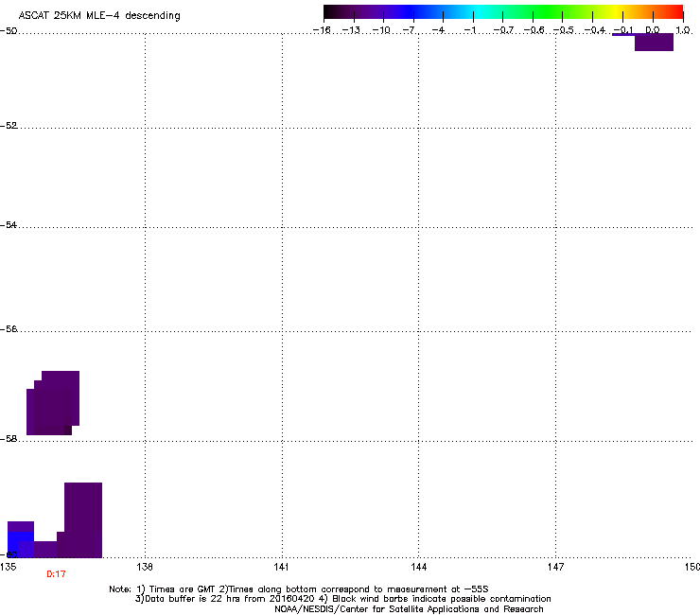Image resolution: width=700 pixels, height=615 pixels.
Task: Click the longitude label "141"
Action: [x=281, y=567]
